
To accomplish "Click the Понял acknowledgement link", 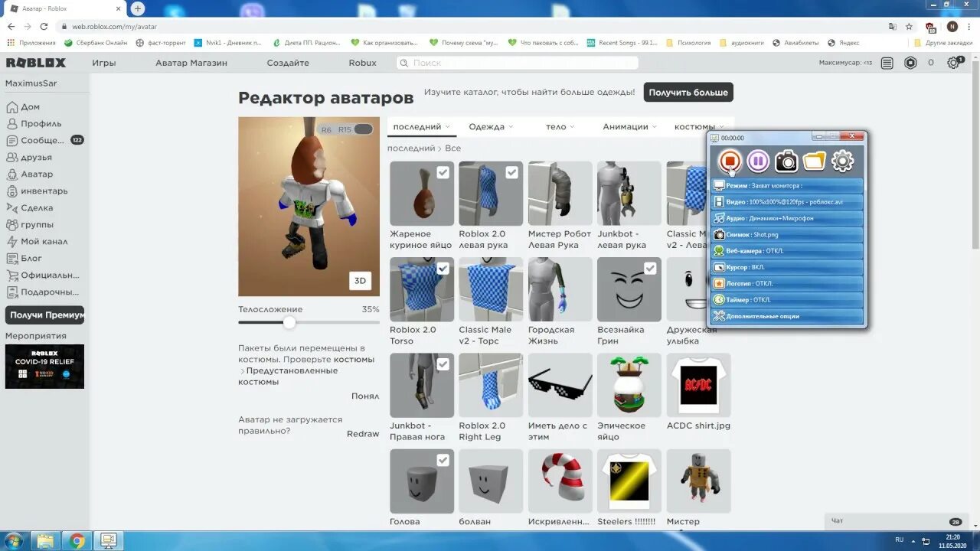I will [365, 396].
